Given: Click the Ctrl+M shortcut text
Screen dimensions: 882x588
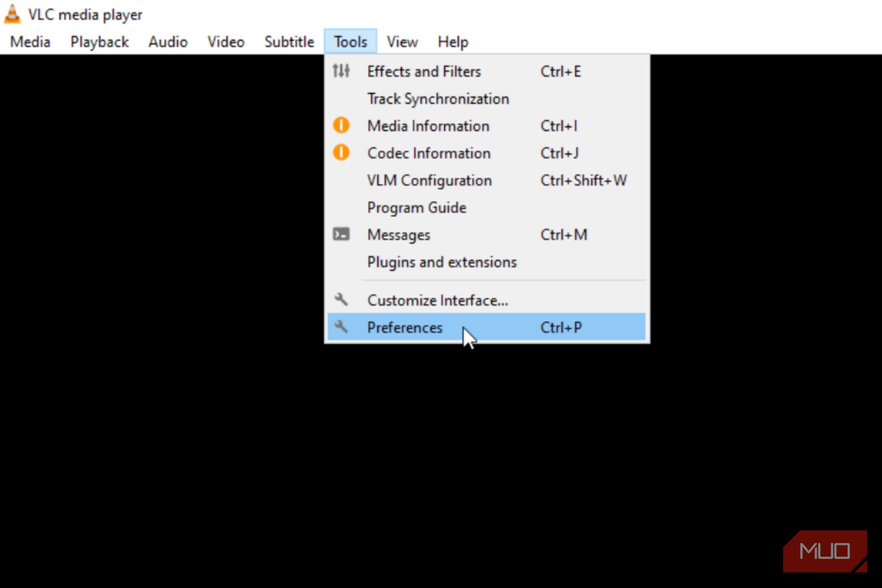Looking at the screenshot, I should coord(564,234).
